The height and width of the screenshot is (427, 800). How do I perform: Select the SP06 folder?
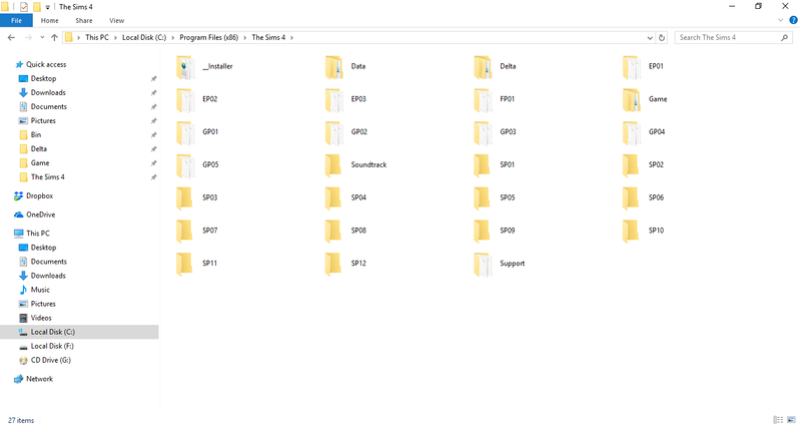point(643,198)
